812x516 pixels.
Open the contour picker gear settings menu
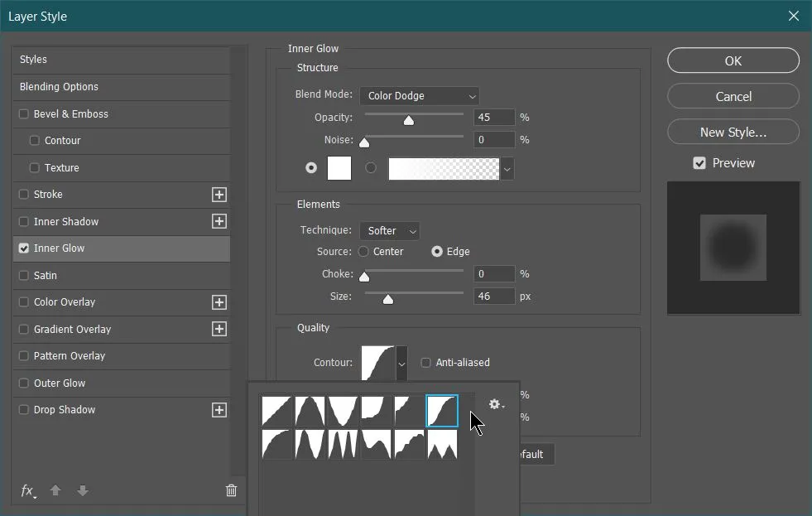(x=495, y=404)
